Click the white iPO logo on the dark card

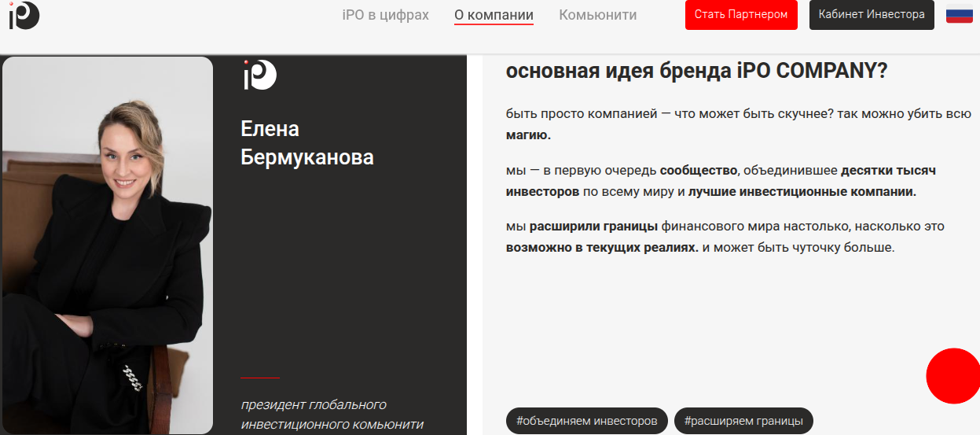point(259,75)
